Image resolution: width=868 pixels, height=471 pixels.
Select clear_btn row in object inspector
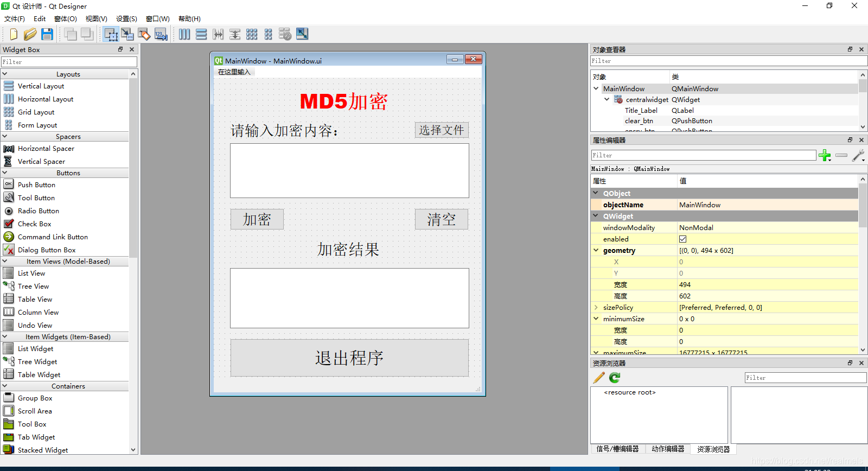724,120
